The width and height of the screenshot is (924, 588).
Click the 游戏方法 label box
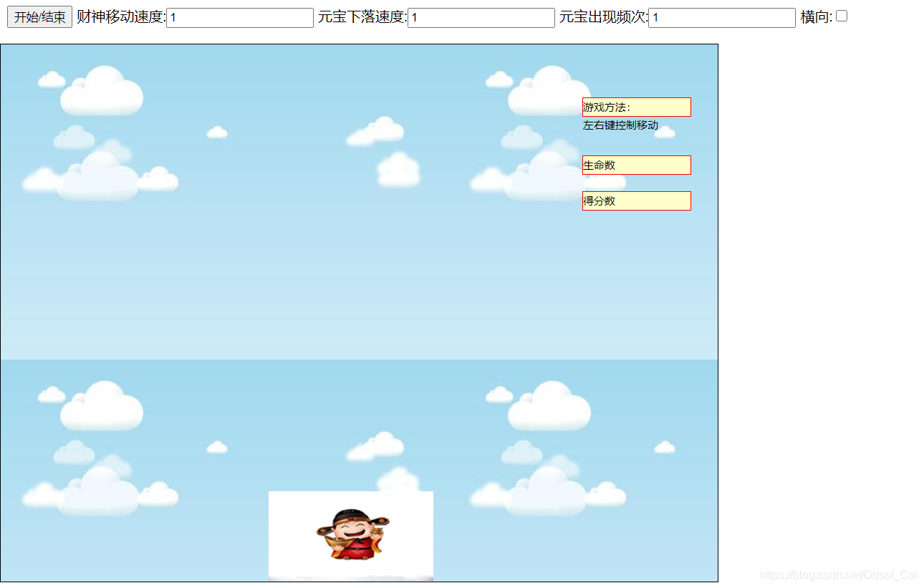pos(637,107)
